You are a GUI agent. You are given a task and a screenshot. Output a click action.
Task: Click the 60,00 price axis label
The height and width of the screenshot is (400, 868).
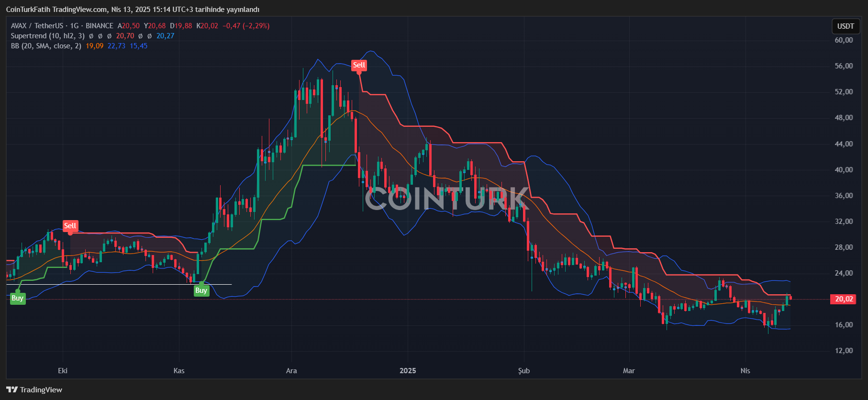click(844, 40)
